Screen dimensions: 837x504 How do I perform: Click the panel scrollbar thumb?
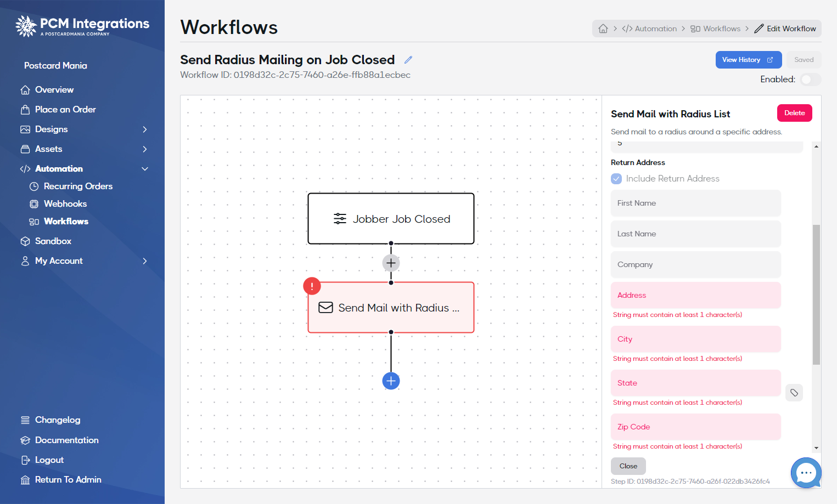pos(816,295)
